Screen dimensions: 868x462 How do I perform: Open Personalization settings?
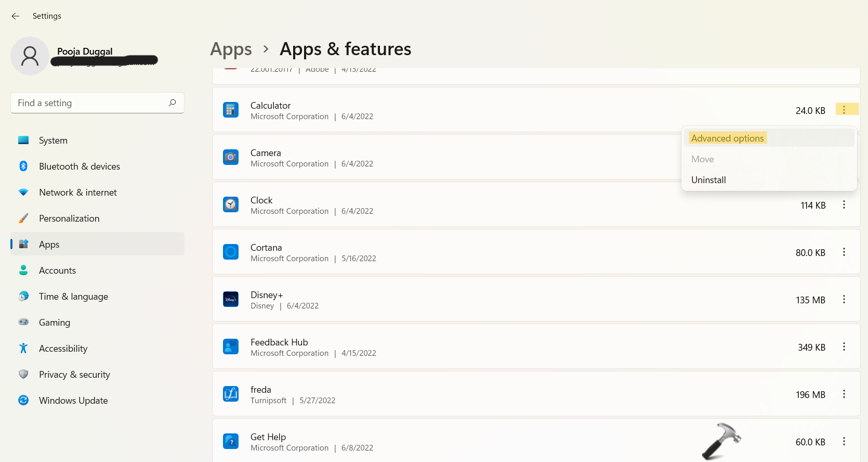click(69, 219)
